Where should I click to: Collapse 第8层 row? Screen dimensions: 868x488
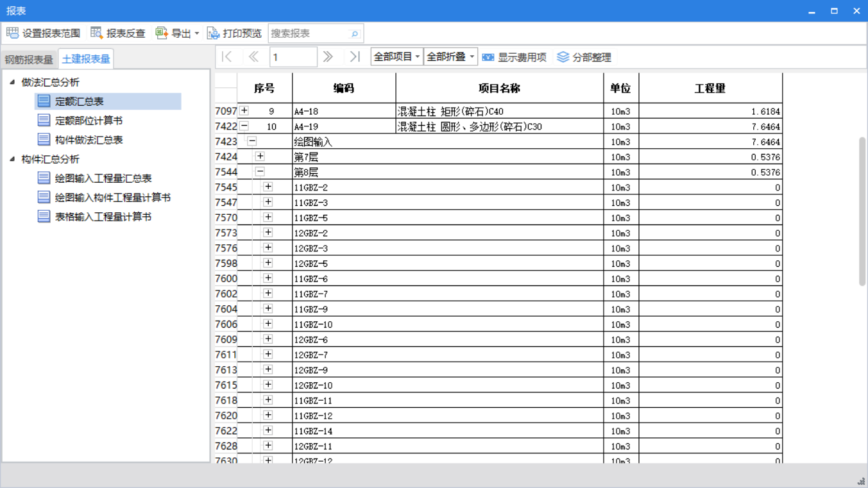click(x=260, y=171)
